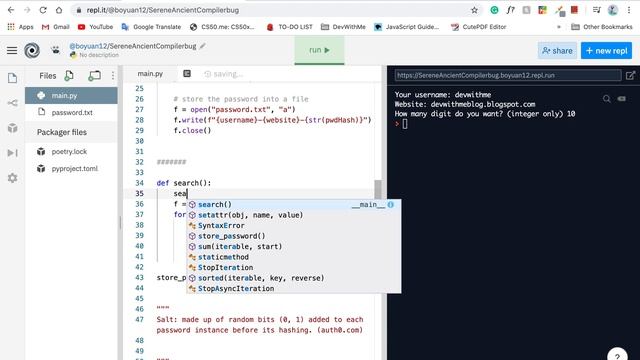Open the CS50.me bookmark
This screenshot has height=360, width=640.
coord(222,27)
